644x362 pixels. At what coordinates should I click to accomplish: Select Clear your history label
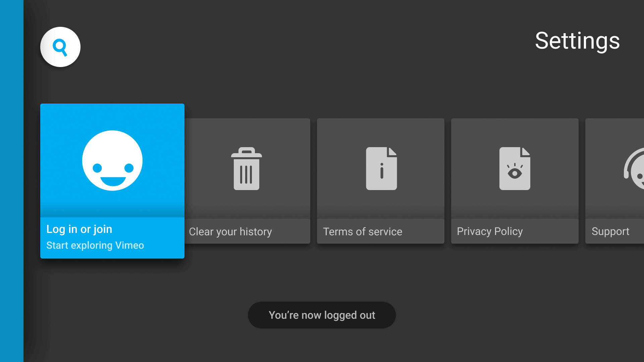(x=230, y=232)
